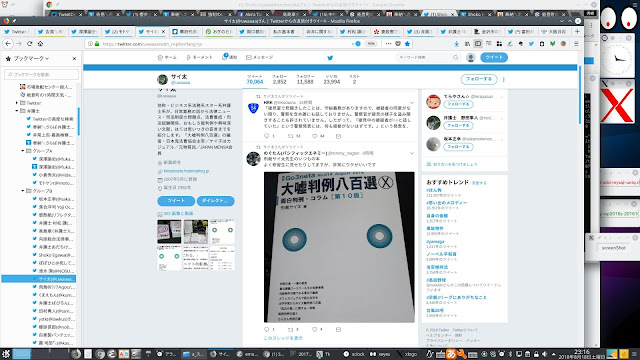Open the Shoko Egawa bookmark

pos(53,255)
